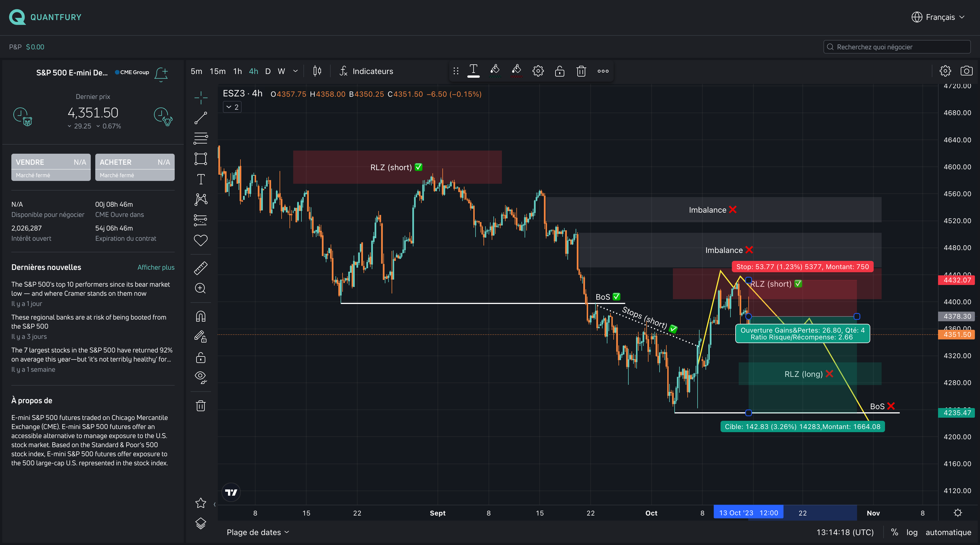Open the Plage de dates dropdown
The image size is (980, 545).
257,533
